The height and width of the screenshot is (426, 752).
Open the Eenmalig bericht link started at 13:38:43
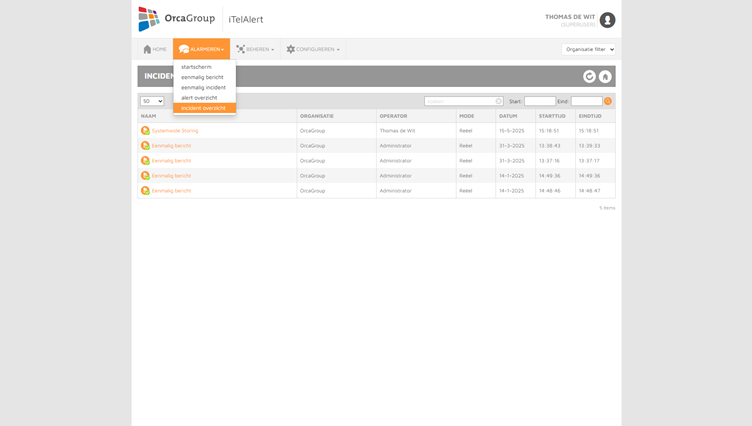pos(171,145)
